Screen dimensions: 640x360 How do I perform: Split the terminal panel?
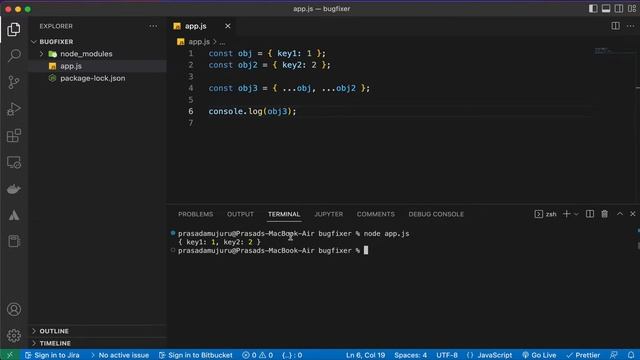[x=590, y=214]
